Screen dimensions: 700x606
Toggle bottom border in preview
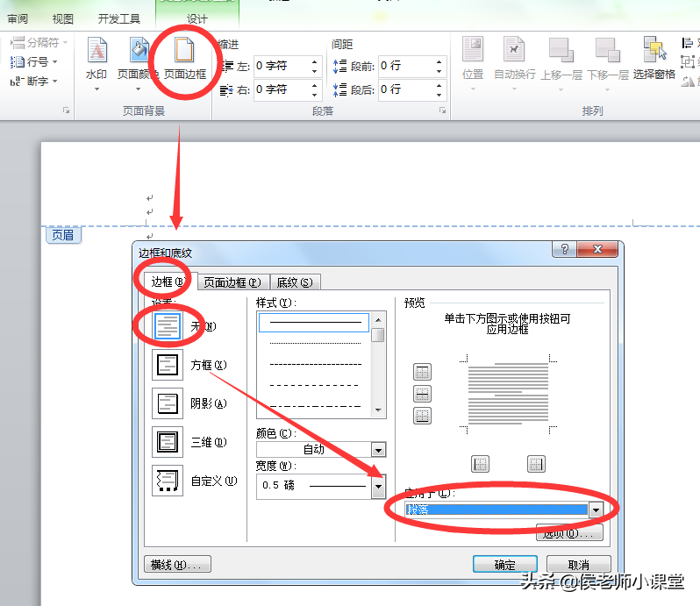422,416
